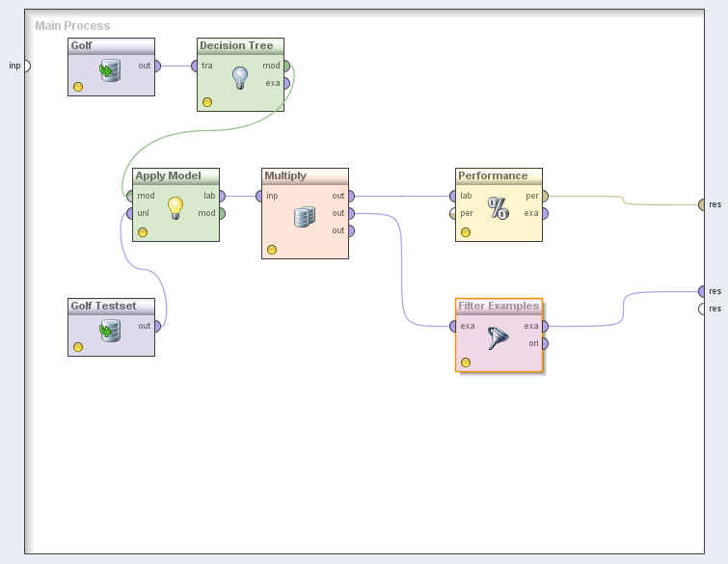Click the Golf operator yellow status indicator

pos(78,87)
